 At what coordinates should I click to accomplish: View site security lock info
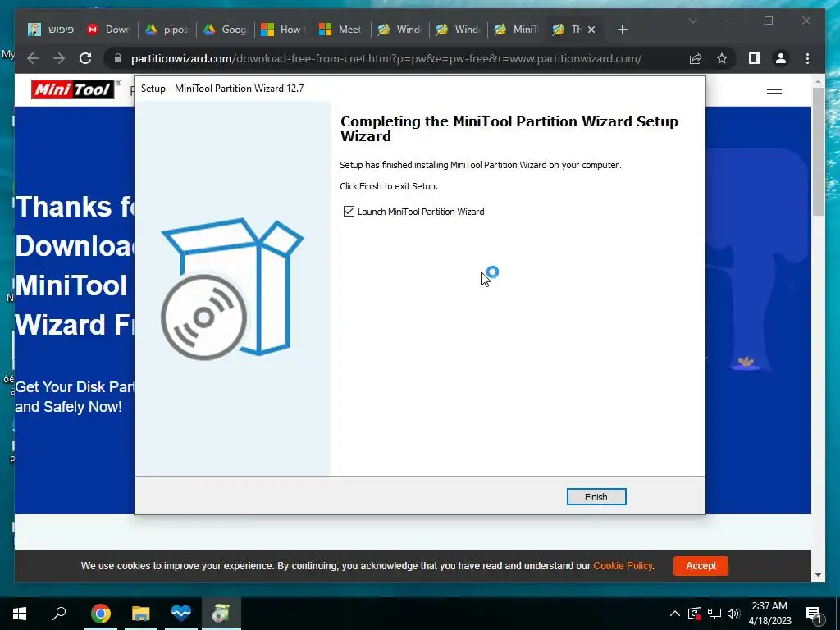click(x=118, y=58)
